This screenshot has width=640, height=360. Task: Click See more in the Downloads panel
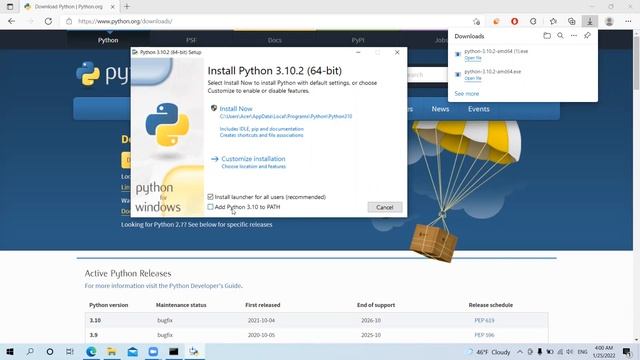[x=467, y=93]
